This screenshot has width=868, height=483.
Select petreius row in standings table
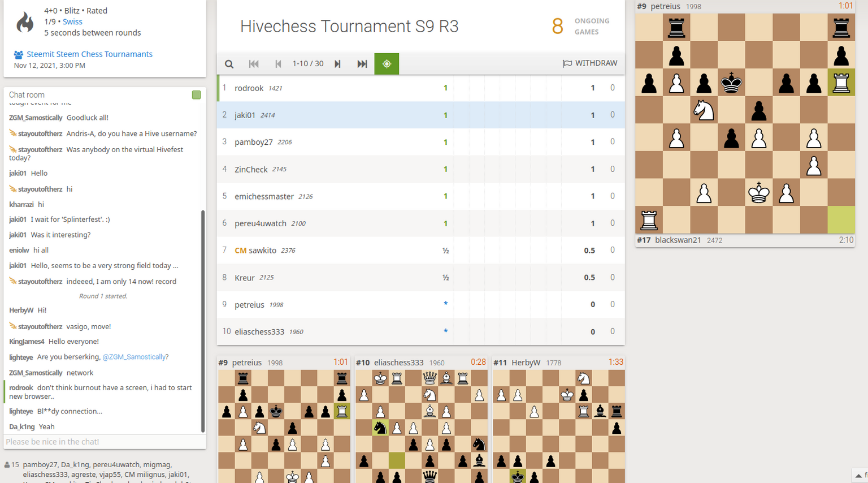click(x=421, y=304)
